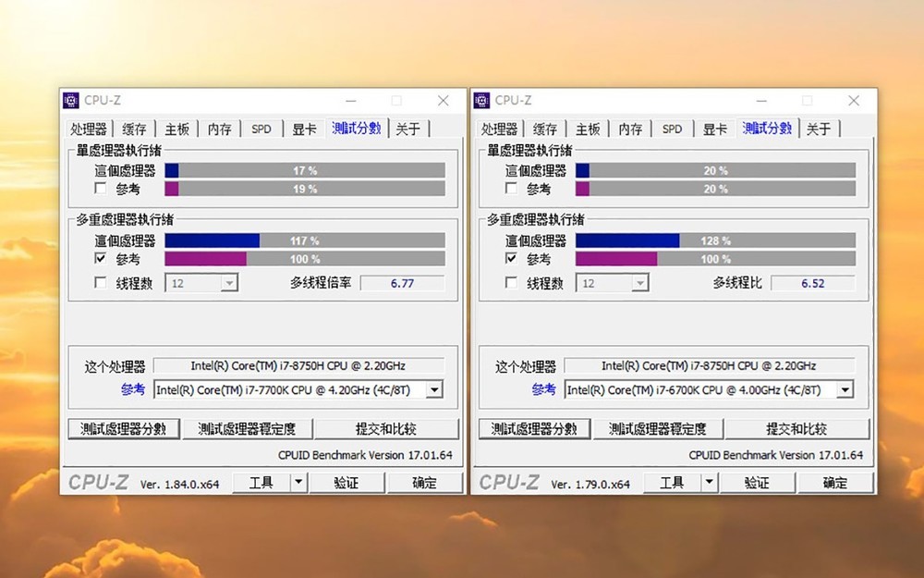Click right window processor name field i7-8750H

click(x=709, y=365)
